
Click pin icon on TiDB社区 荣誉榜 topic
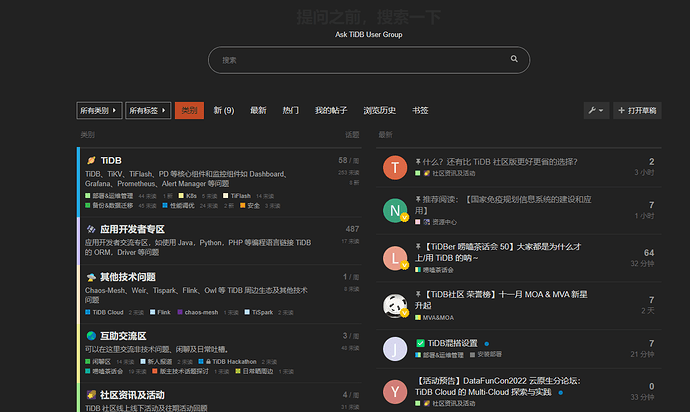pos(418,294)
